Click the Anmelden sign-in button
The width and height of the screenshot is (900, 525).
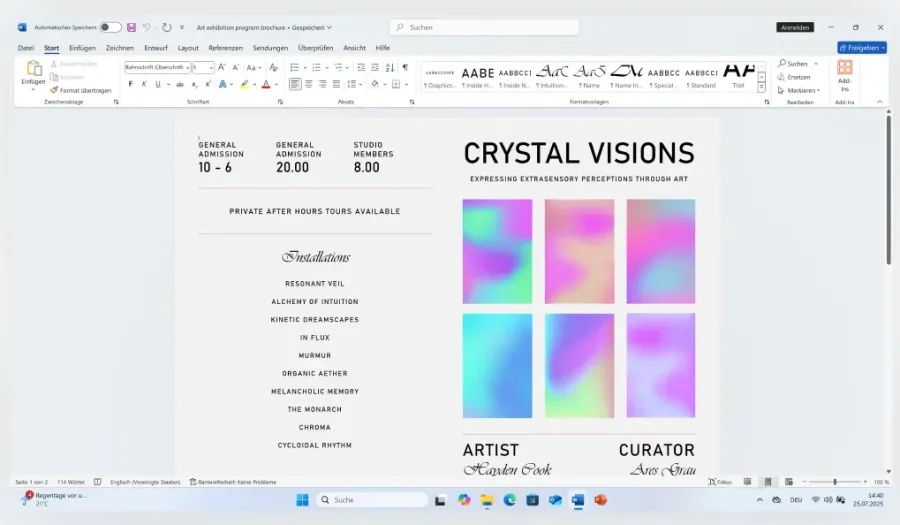[x=795, y=27]
